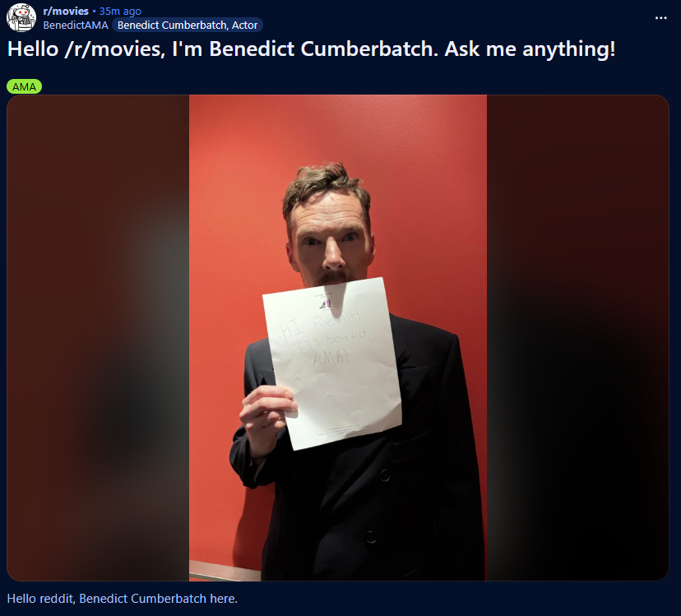
Task: Open the red-wall photo in the center
Action: [x=338, y=337]
